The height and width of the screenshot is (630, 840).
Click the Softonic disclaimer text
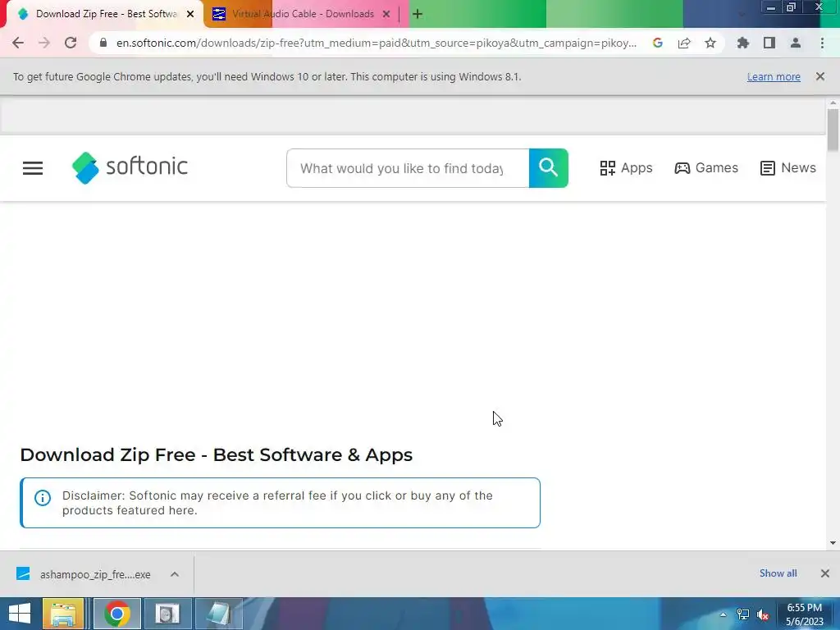click(277, 503)
